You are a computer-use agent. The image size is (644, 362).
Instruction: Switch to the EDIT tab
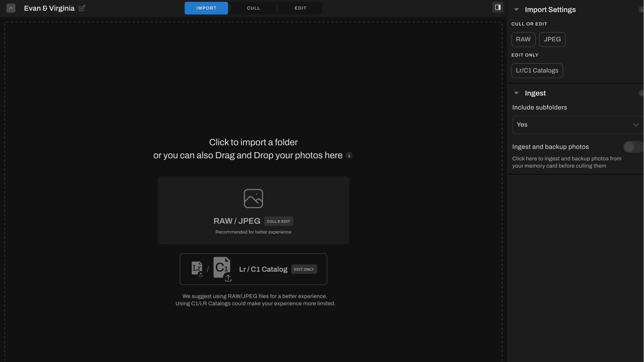(300, 8)
